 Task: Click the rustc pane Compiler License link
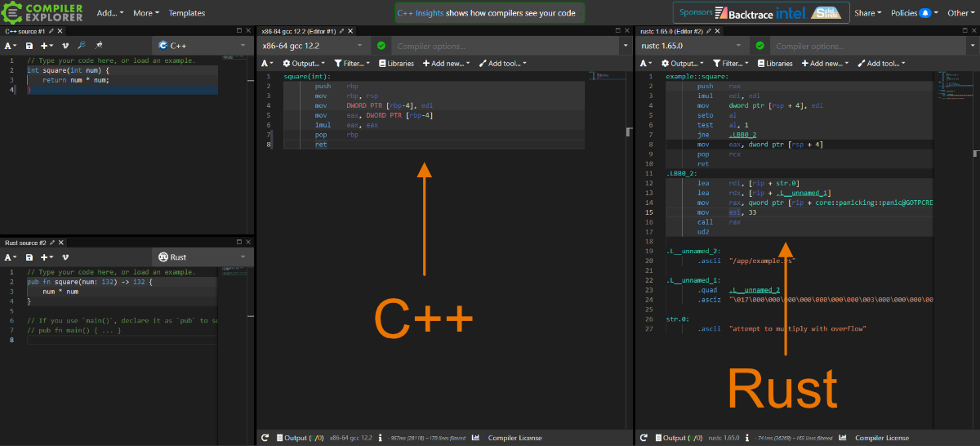[x=881, y=438]
